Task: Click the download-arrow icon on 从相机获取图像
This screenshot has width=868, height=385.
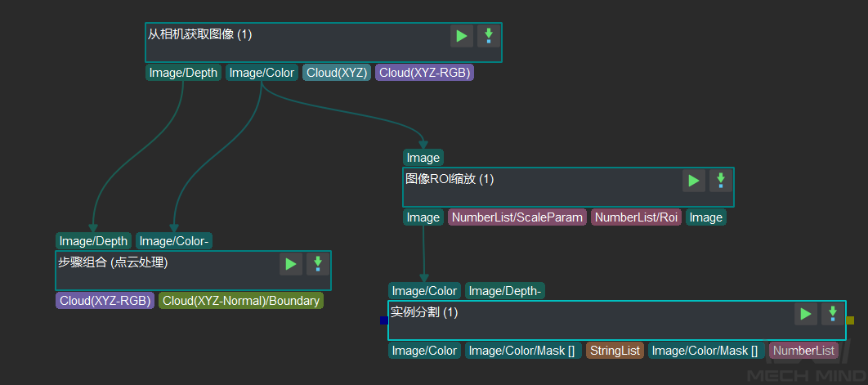Action: pos(488,36)
